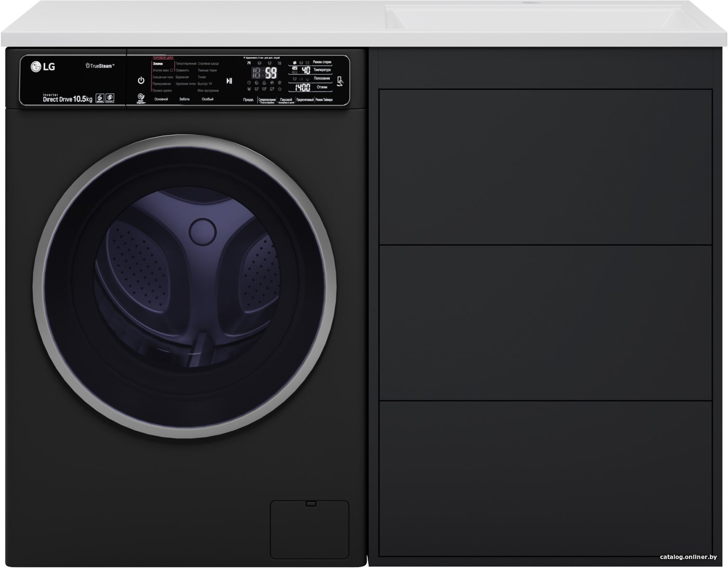The image size is (728, 568).
Task: Click the 40 temperature value
Action: click(x=306, y=70)
